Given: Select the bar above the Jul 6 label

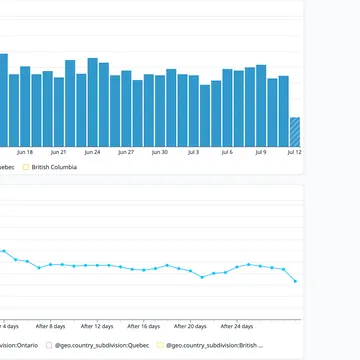Looking at the screenshot, I should 227,108.
